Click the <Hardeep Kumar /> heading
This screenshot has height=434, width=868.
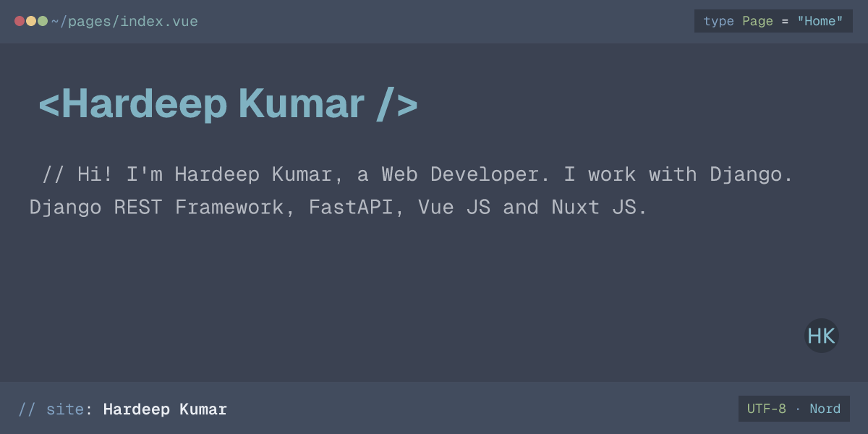[x=228, y=104]
